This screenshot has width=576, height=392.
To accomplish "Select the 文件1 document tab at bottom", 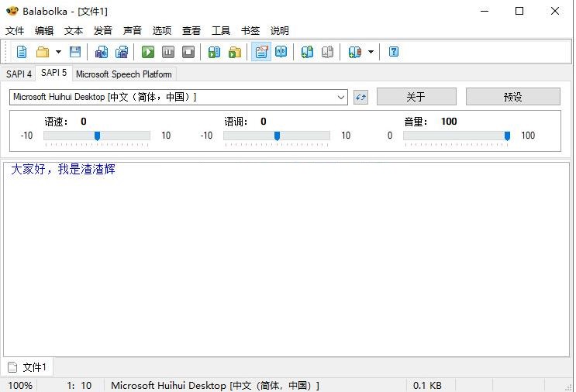I will point(28,367).
